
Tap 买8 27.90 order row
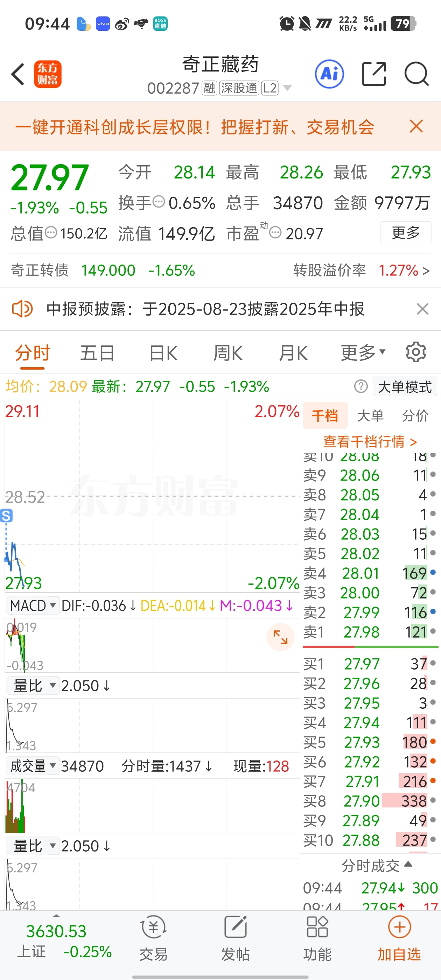point(370,801)
